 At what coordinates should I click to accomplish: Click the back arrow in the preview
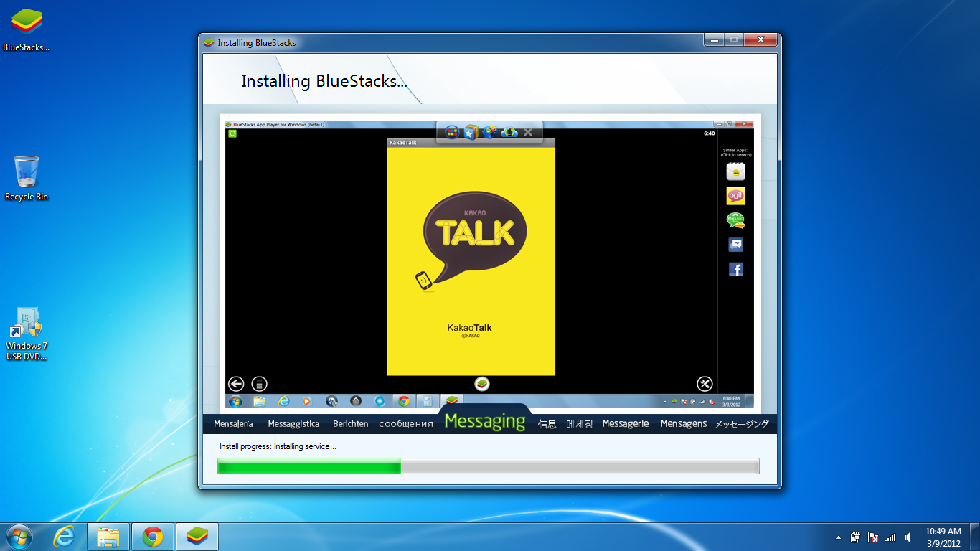236,384
